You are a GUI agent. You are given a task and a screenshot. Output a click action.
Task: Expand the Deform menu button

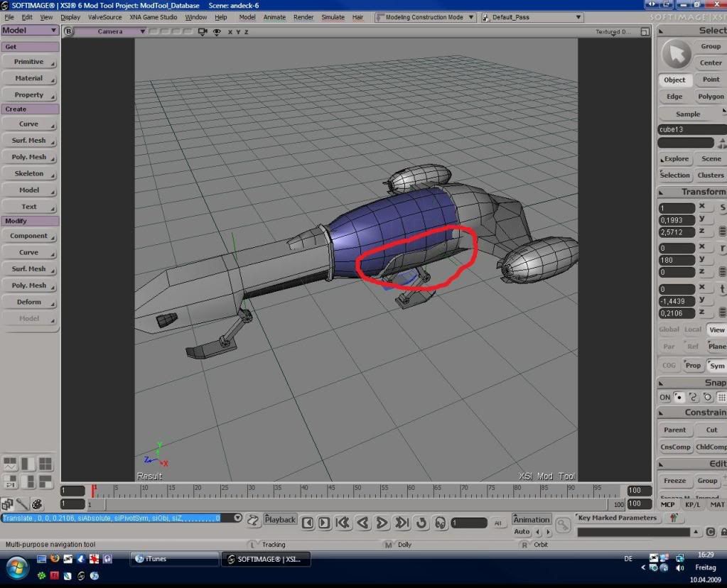click(x=30, y=302)
